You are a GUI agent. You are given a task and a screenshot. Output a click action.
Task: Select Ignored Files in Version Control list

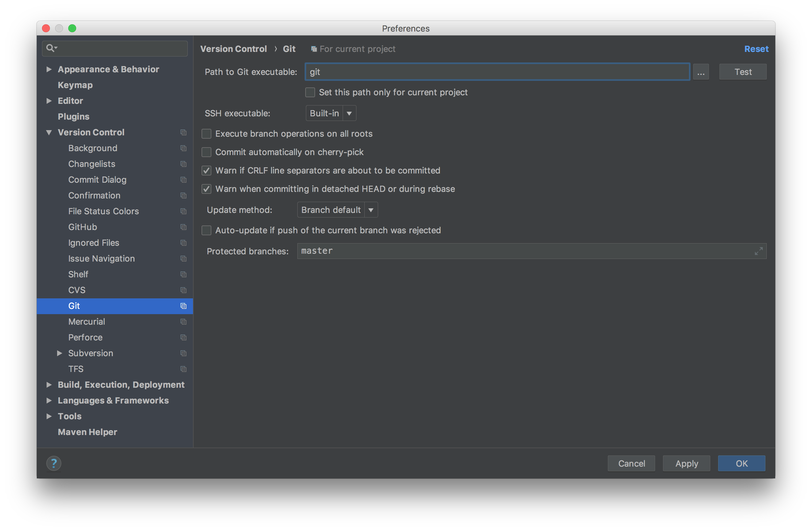[94, 243]
